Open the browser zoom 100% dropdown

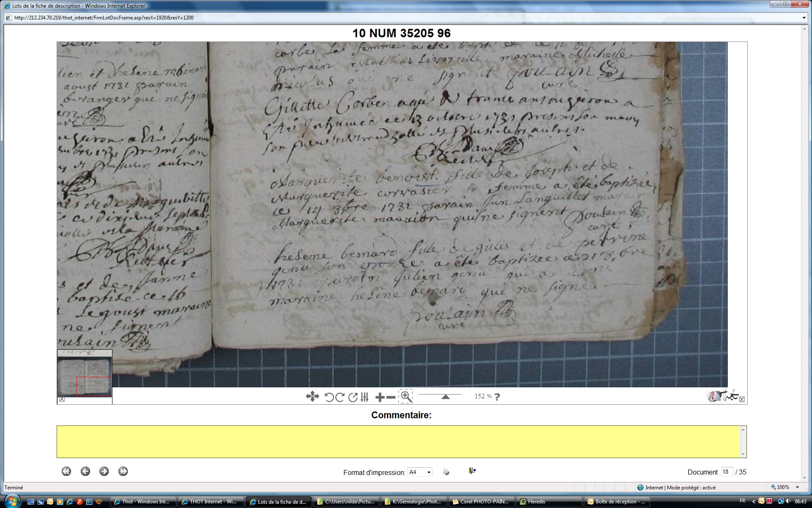(x=798, y=488)
